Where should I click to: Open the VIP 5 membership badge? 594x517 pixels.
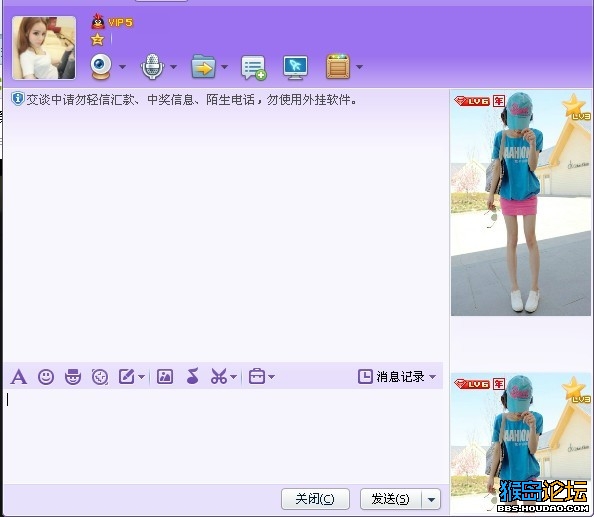tap(120, 23)
